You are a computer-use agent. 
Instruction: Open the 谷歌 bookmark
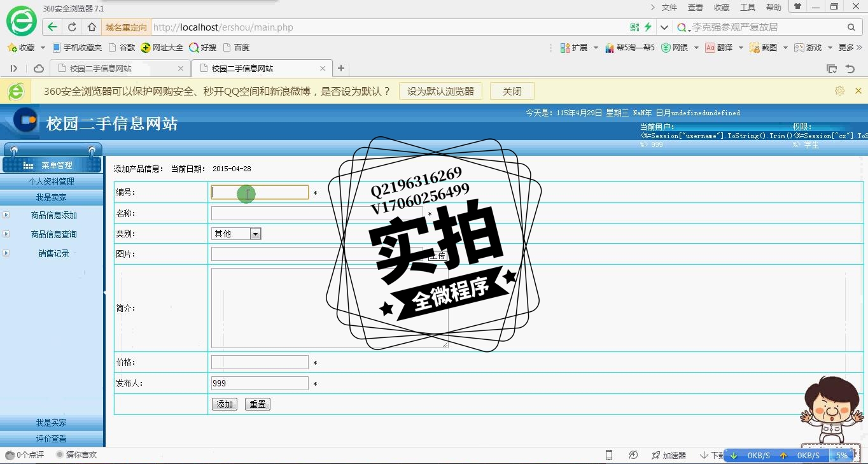(122, 48)
